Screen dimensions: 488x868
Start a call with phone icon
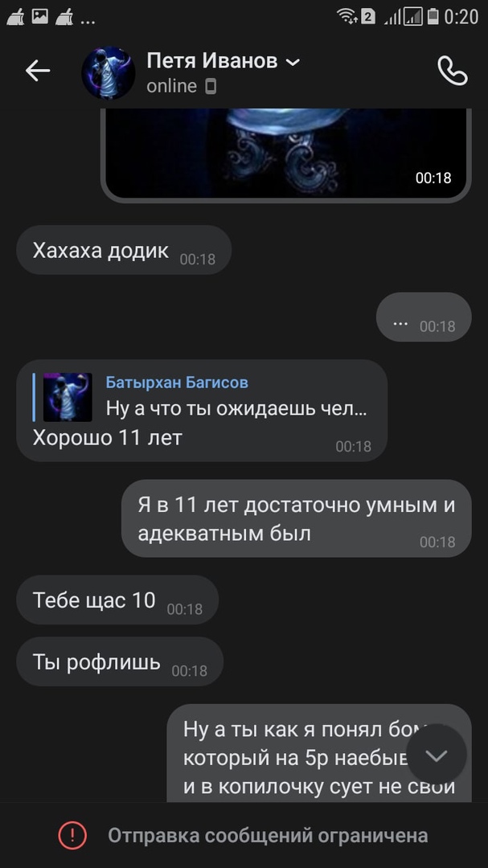(x=452, y=70)
